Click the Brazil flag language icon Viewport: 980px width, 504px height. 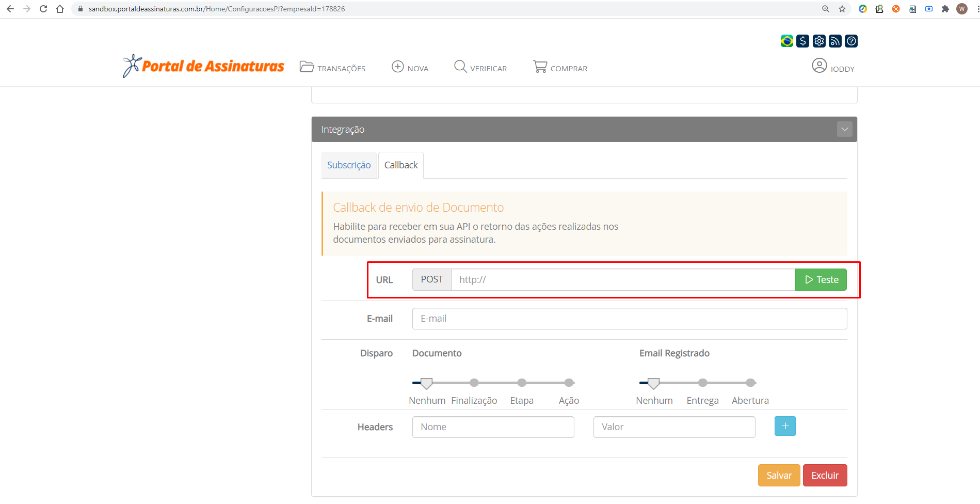pyautogui.click(x=786, y=41)
